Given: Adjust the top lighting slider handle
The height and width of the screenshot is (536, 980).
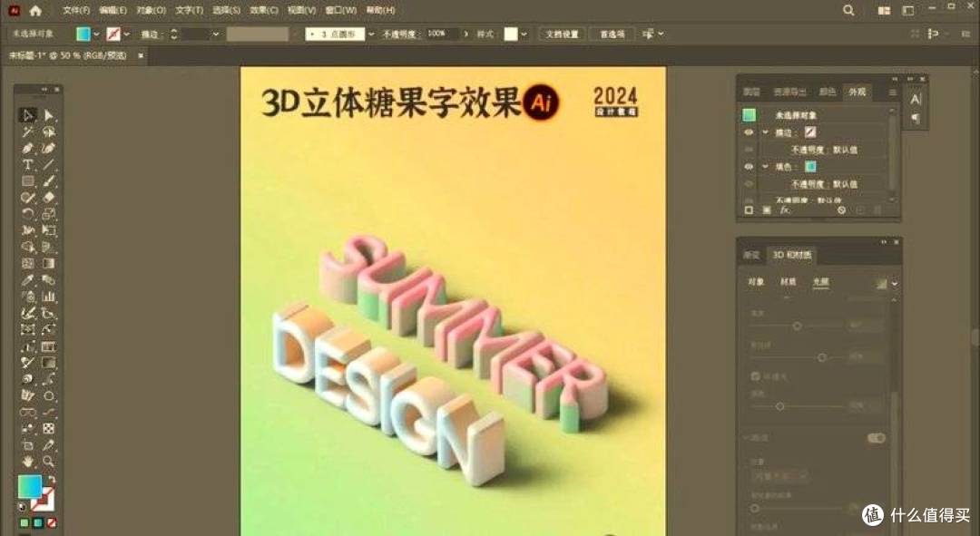Looking at the screenshot, I should (797, 326).
